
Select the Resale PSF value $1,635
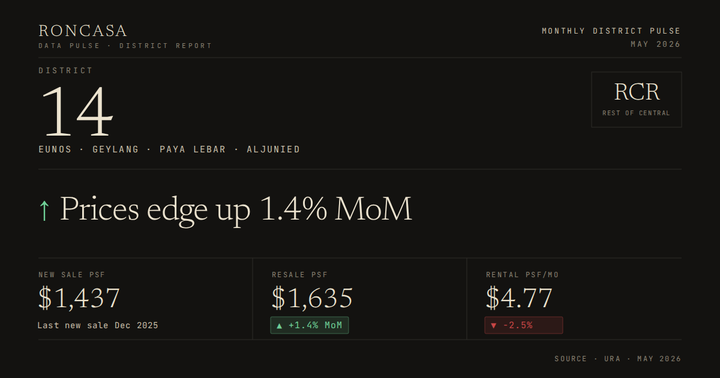click(x=312, y=298)
